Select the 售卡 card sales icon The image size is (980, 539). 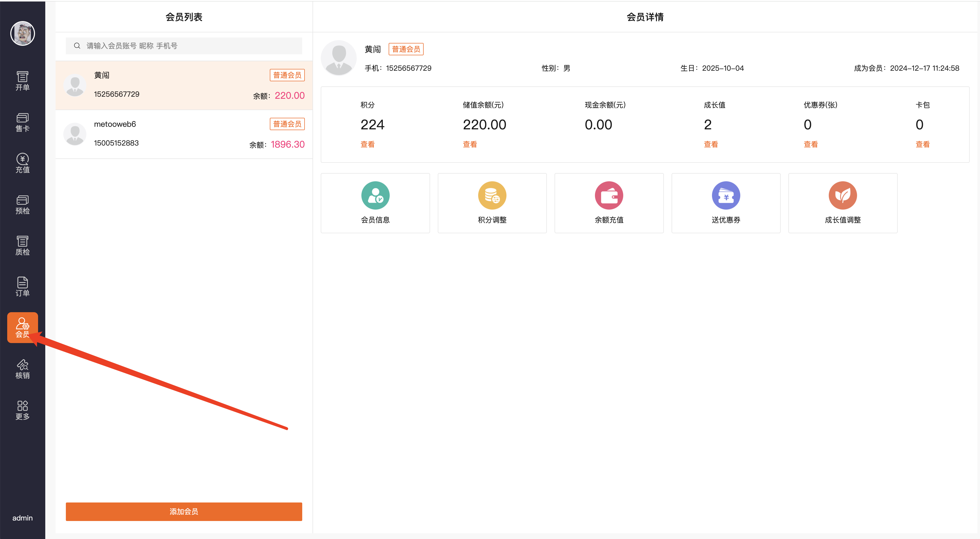coord(22,122)
